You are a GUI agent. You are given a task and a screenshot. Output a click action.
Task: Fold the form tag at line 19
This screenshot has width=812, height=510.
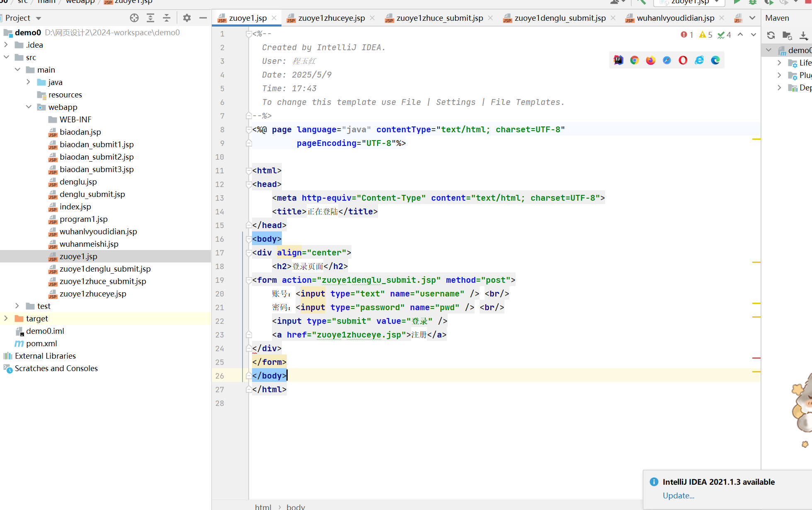tap(249, 280)
